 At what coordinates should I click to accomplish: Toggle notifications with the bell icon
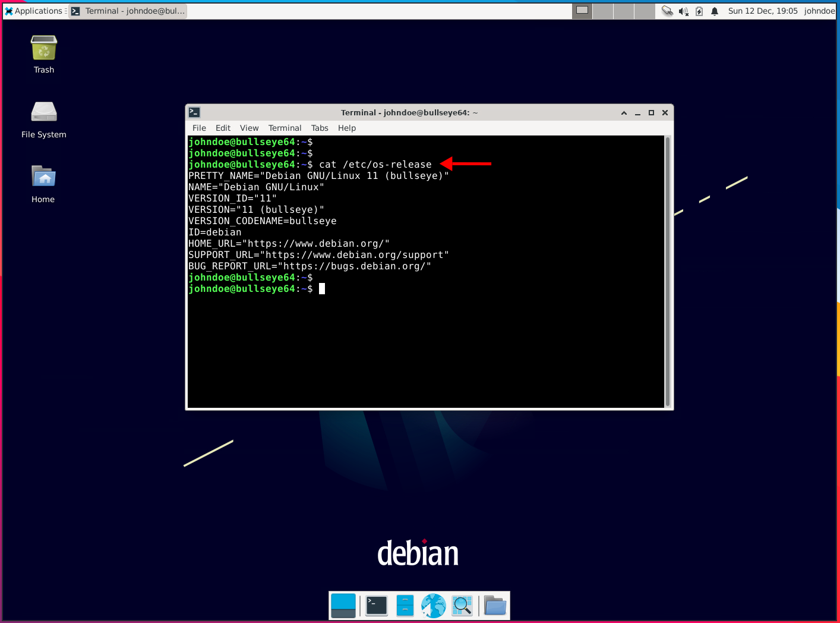[x=714, y=11]
